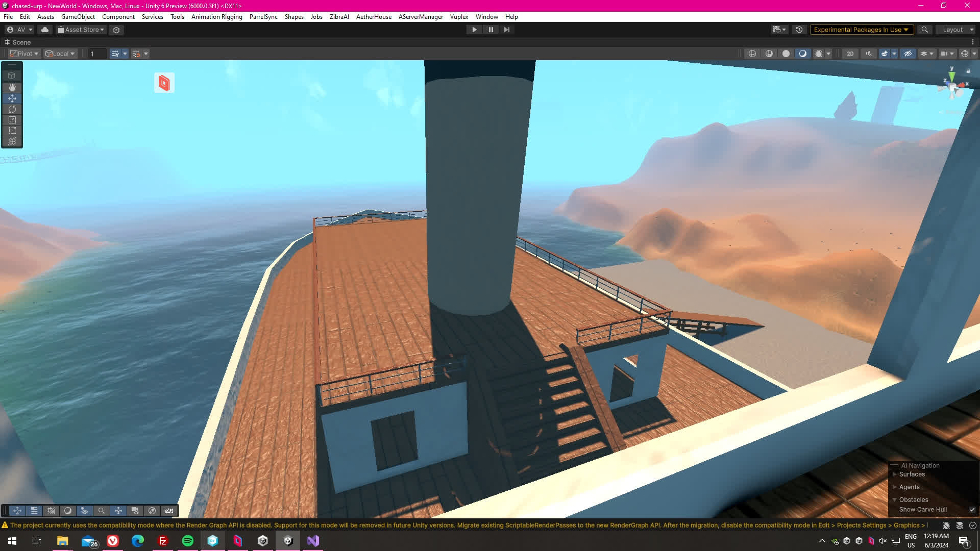
Task: Click the grid snap value input field
Action: coord(97,54)
